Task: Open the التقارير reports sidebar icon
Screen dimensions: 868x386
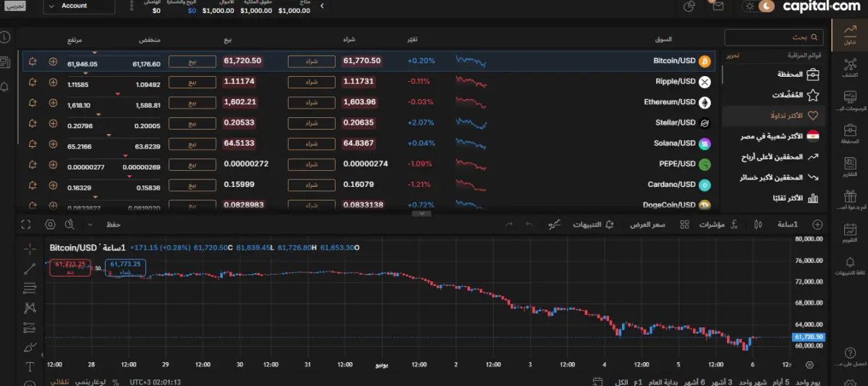Action: pos(849,166)
